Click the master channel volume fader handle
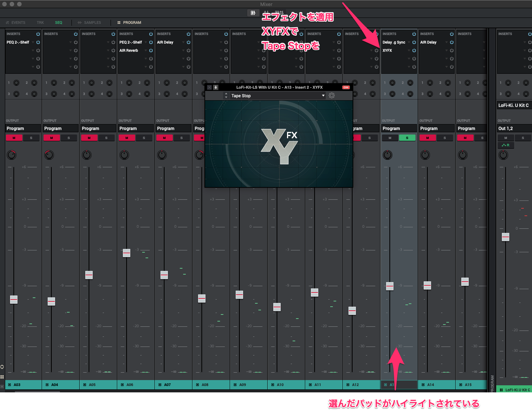The image size is (532, 411). pos(506,237)
